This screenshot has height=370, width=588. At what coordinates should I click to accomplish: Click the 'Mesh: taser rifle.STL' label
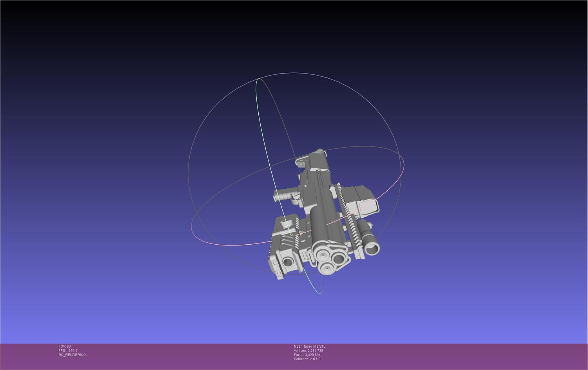[x=310, y=347]
